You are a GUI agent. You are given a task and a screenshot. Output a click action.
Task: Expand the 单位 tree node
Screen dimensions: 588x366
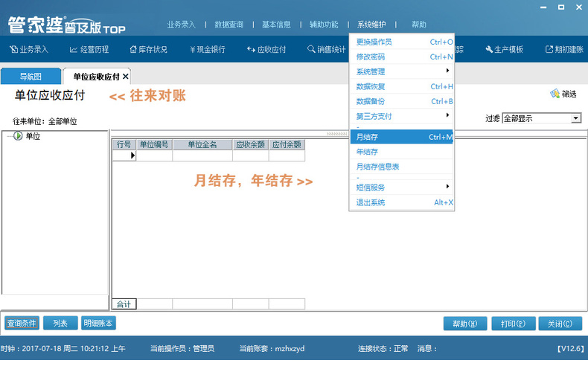(18, 135)
